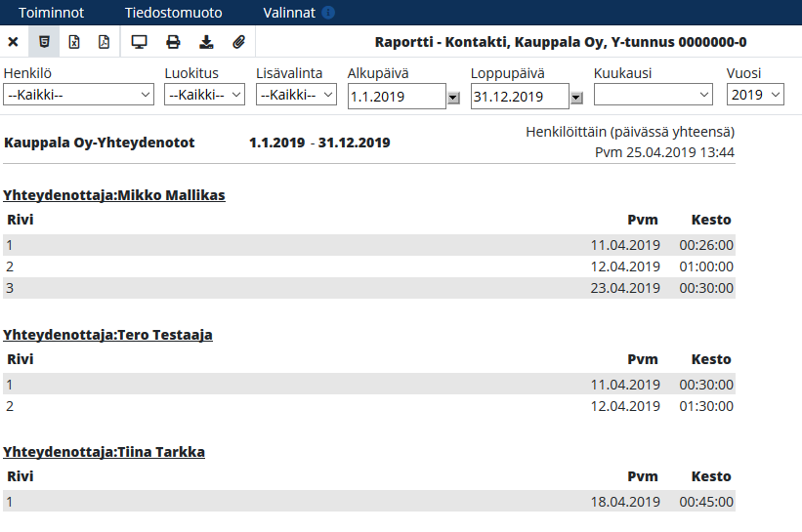Click the Pvm 25.04.2019 13:44 timestamp

[x=664, y=152]
